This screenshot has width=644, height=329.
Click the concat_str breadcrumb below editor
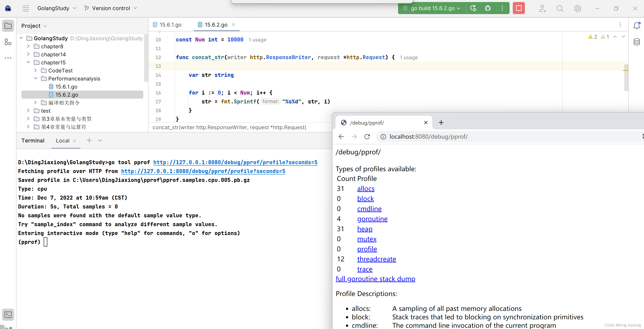click(x=229, y=127)
